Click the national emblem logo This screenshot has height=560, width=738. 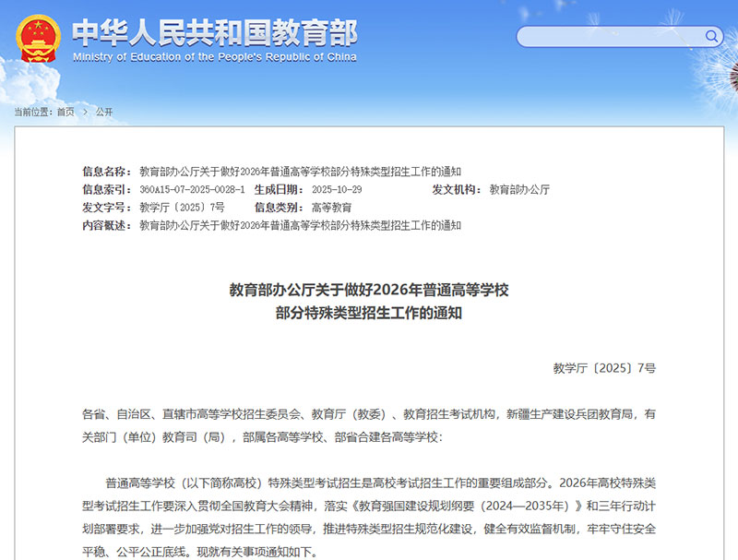coord(37,38)
